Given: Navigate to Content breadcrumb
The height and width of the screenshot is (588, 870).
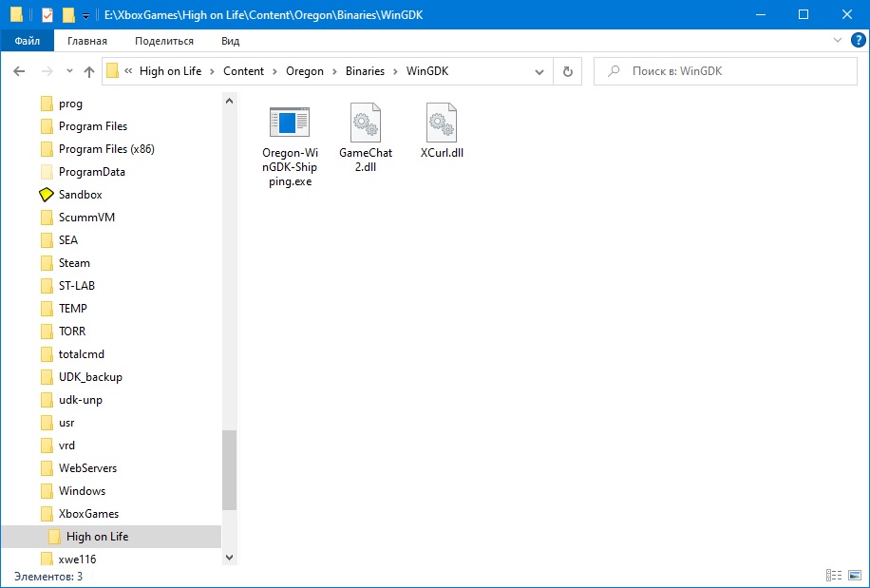Looking at the screenshot, I should [x=243, y=71].
